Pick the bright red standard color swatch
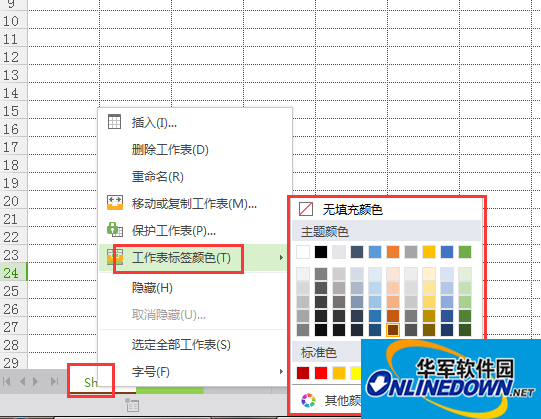The image size is (541, 419). (321, 373)
